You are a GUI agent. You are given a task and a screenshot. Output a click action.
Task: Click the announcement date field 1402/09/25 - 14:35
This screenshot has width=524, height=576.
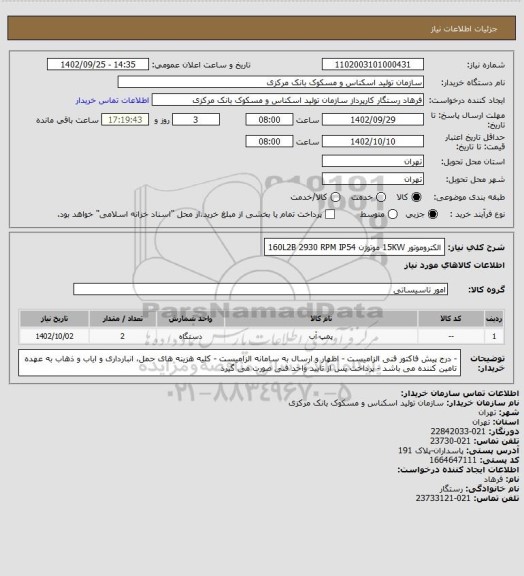tap(98, 65)
